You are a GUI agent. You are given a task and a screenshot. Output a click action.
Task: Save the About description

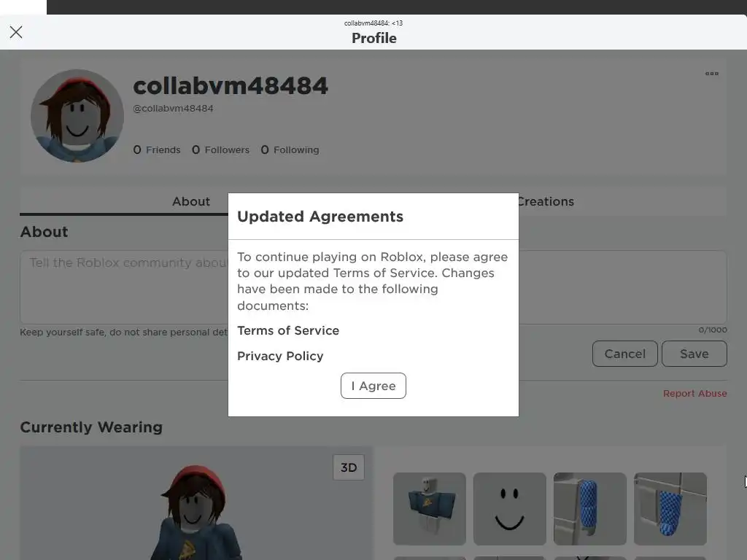point(694,354)
